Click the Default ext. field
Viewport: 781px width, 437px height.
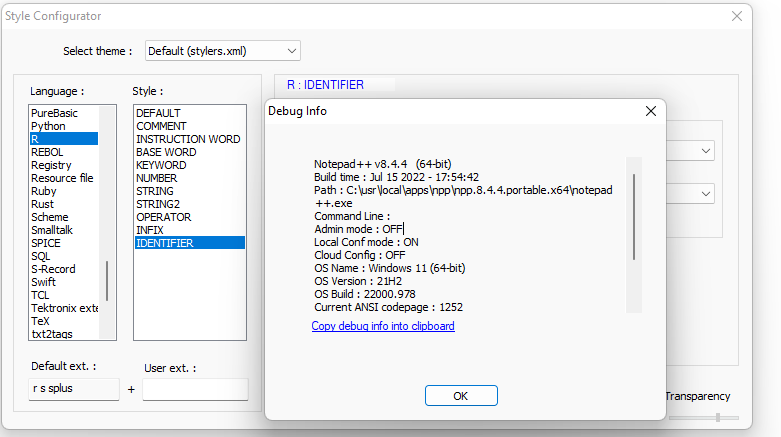pos(74,389)
